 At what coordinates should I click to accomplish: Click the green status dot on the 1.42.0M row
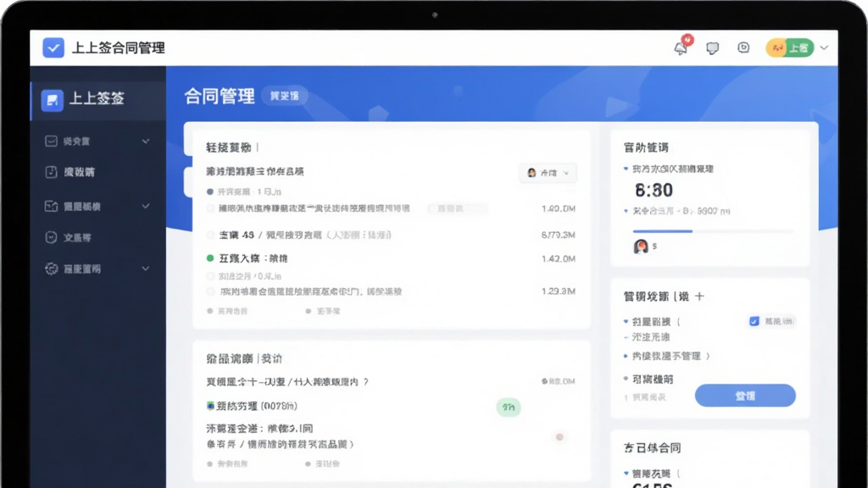(x=210, y=258)
